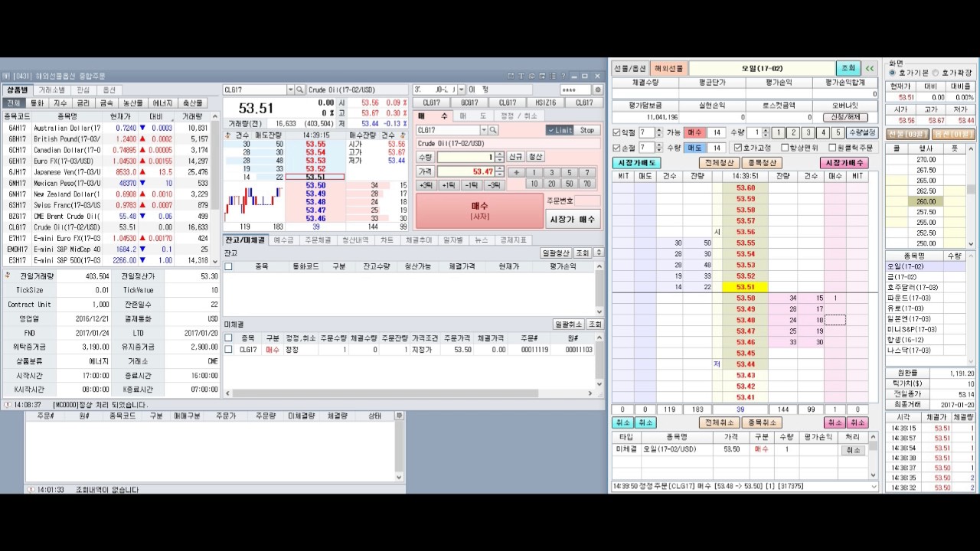
Task: Open the search icon in the order symbol box
Action: point(493,130)
